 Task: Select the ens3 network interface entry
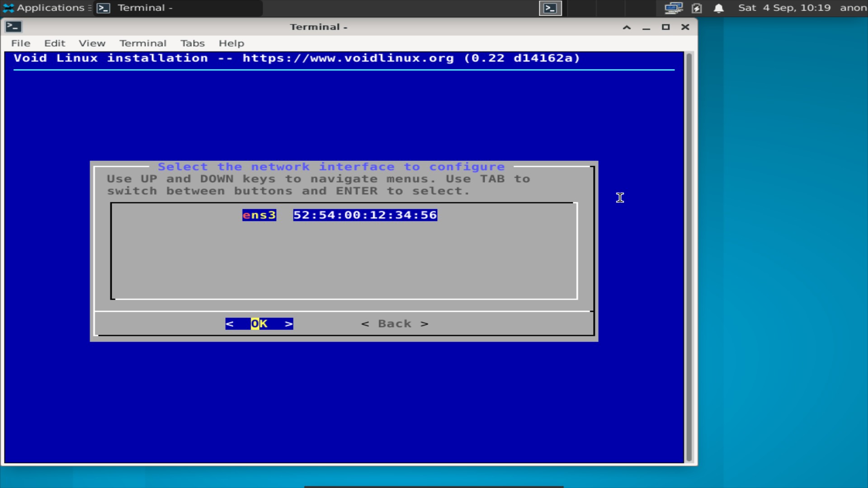[x=259, y=215]
